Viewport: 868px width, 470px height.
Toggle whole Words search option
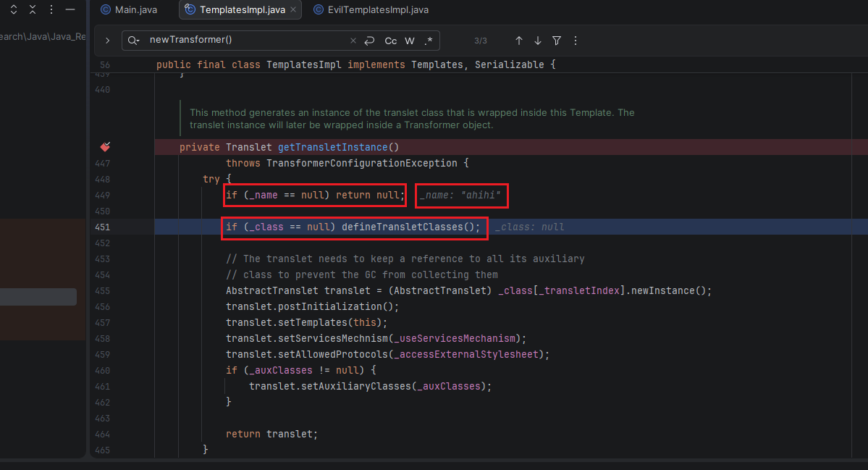pyautogui.click(x=409, y=41)
